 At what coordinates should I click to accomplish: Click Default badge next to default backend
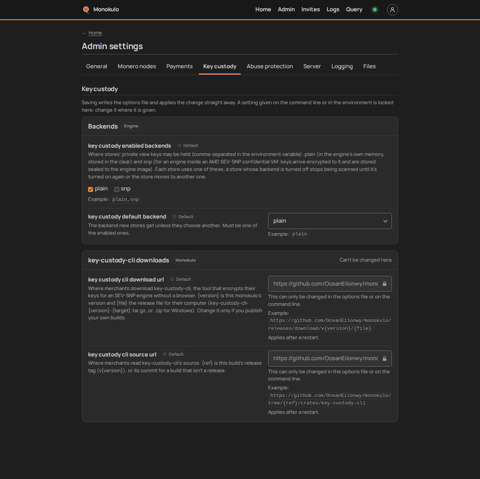pos(183,217)
